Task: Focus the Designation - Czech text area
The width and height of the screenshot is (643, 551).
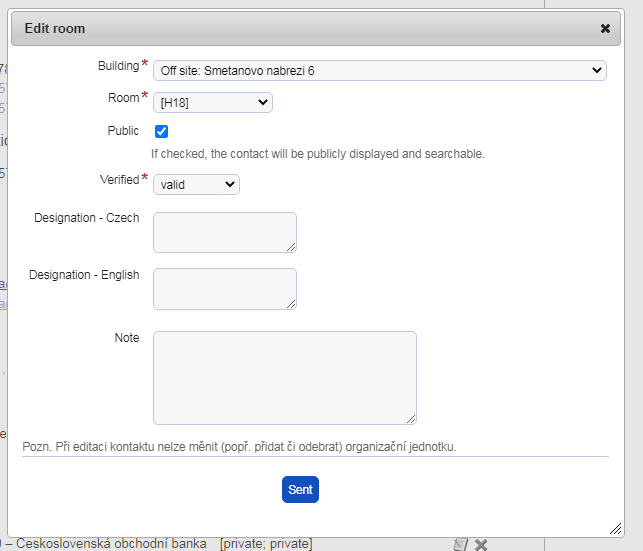Action: click(225, 232)
